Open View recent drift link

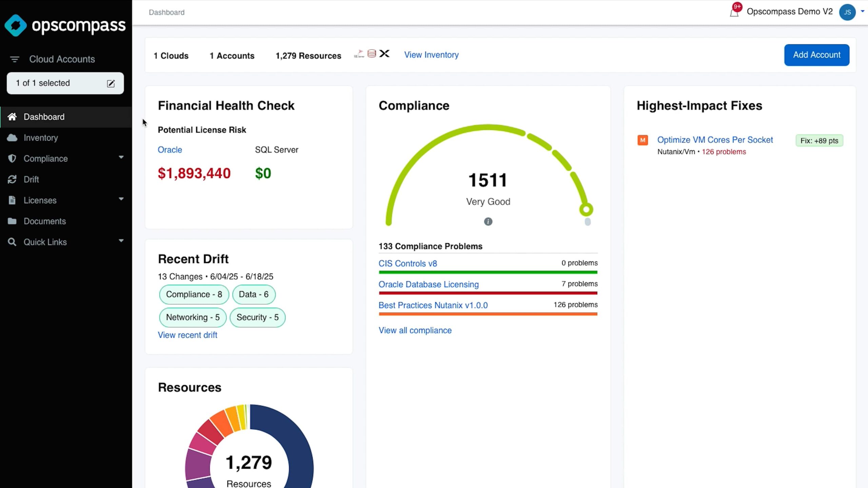(x=188, y=335)
